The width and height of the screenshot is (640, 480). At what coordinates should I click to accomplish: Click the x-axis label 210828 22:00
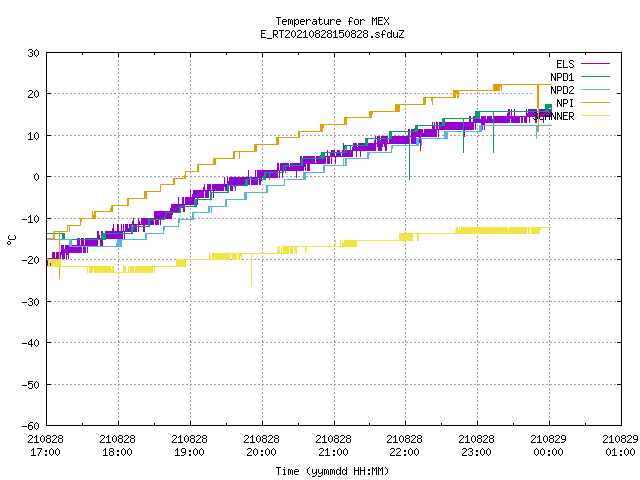coord(404,446)
